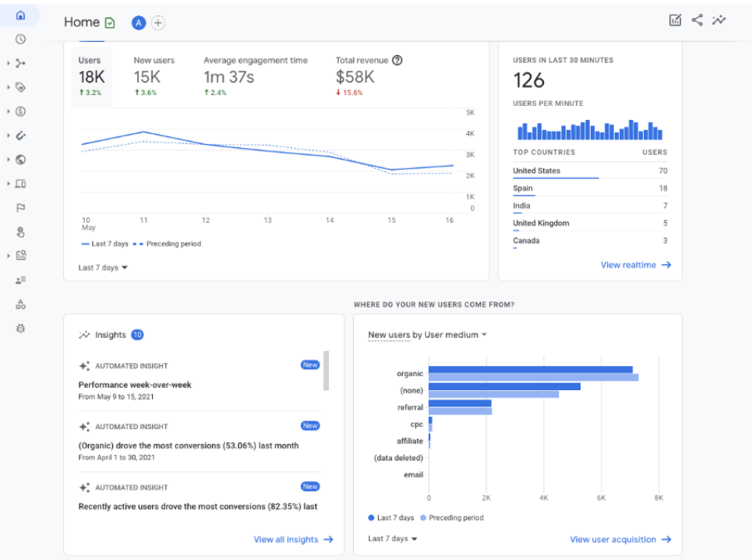
Task: Select the New users metric tab
Action: coord(154,76)
